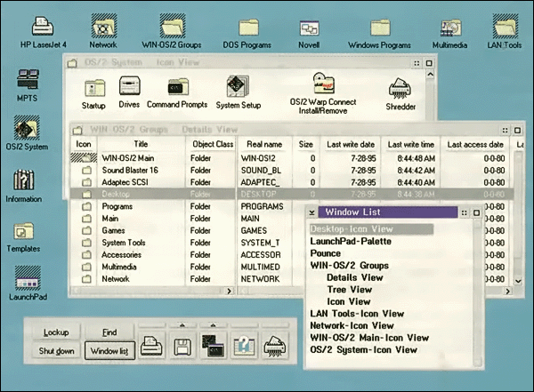Open the WIN-OS/2 Groups window title-bar icon menu
Image resolution: width=534 pixels, height=392 pixels.
pos(78,130)
